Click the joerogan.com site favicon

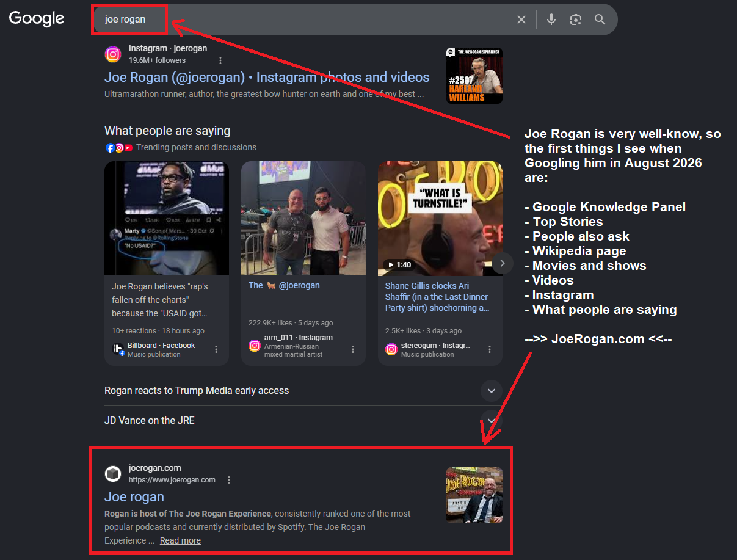[x=113, y=474]
